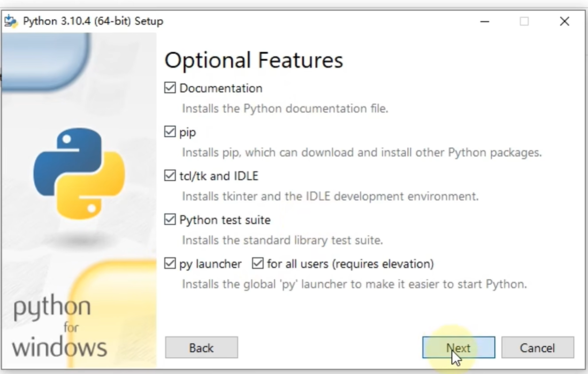Screen dimensions: 588x374
Task: Toggle for all users (requires elevation) checkbox
Action: tap(258, 263)
